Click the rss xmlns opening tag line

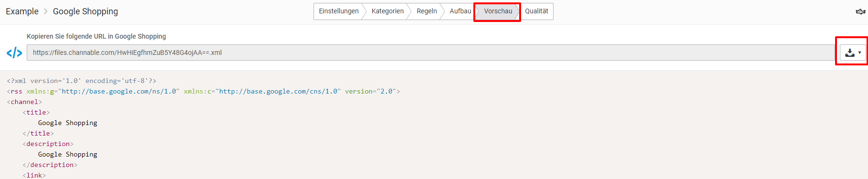click(x=203, y=91)
